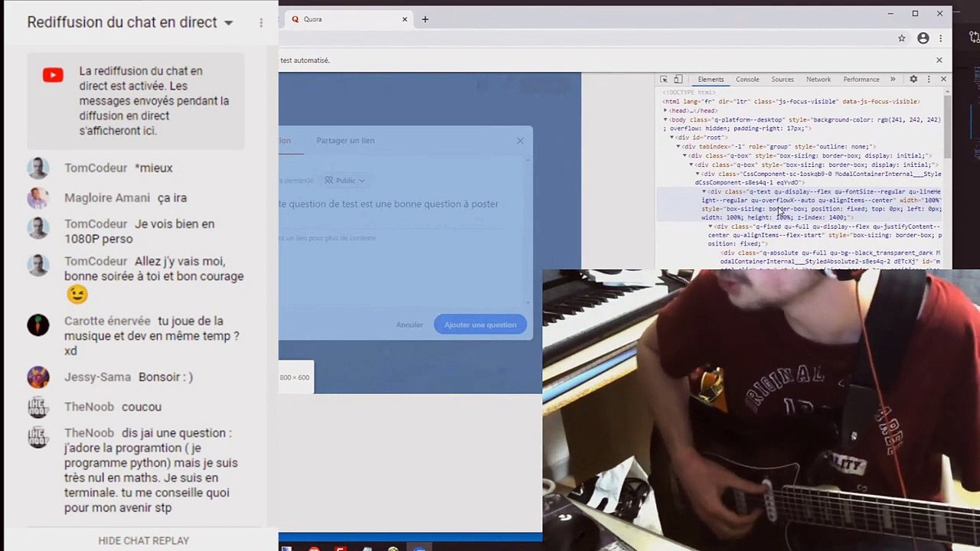This screenshot has width=980, height=551.
Task: Switch to the Elements tab in DevTools
Action: click(710, 80)
